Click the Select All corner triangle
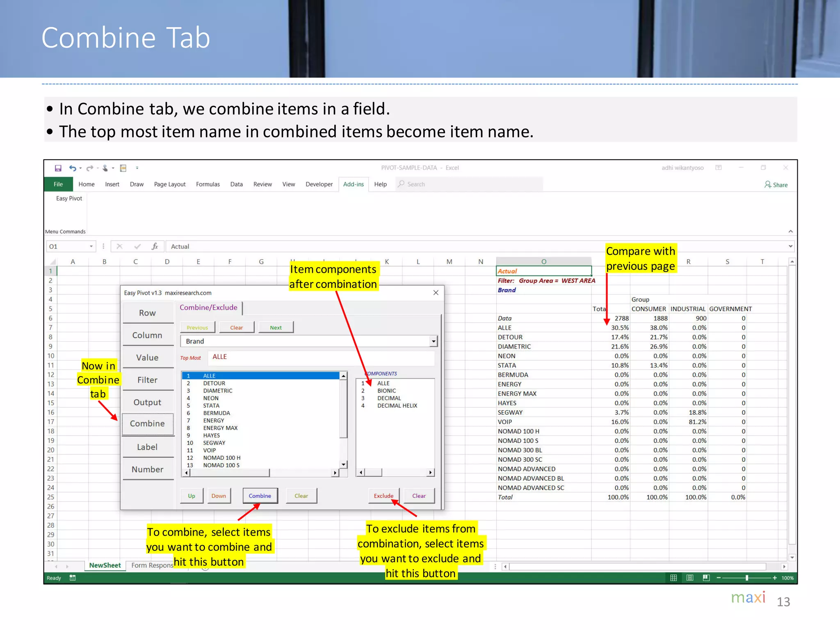The height and width of the screenshot is (630, 840). point(52,262)
